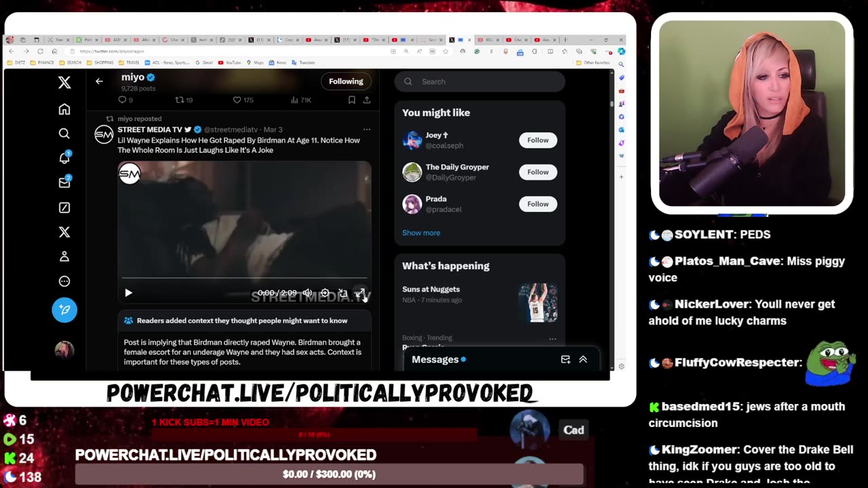Open the SM avatar on the reposted post
The image size is (868, 488).
click(104, 134)
